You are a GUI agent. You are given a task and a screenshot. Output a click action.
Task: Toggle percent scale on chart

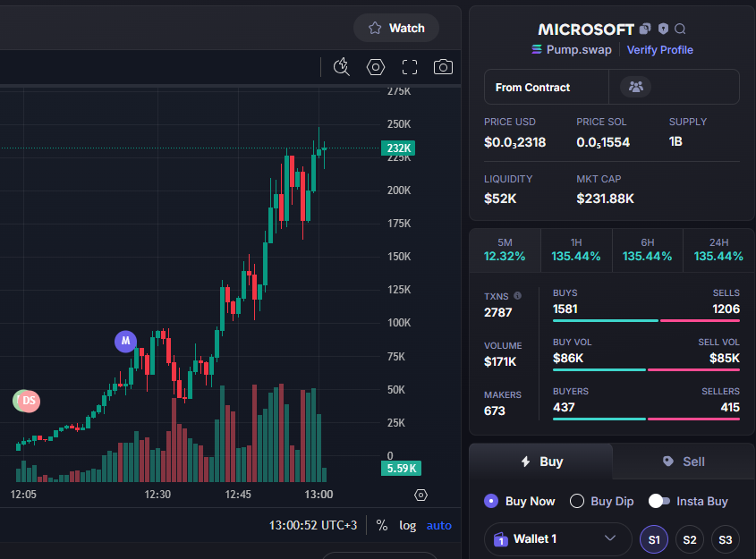(382, 525)
